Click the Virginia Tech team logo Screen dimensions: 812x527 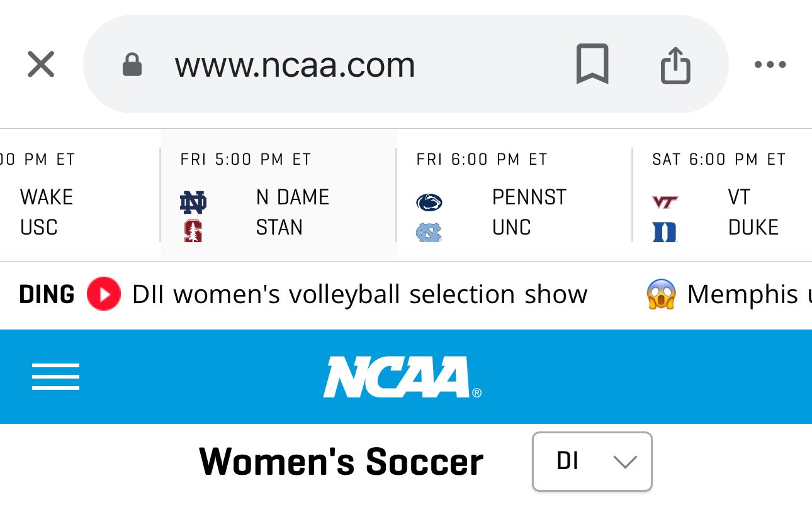point(665,202)
